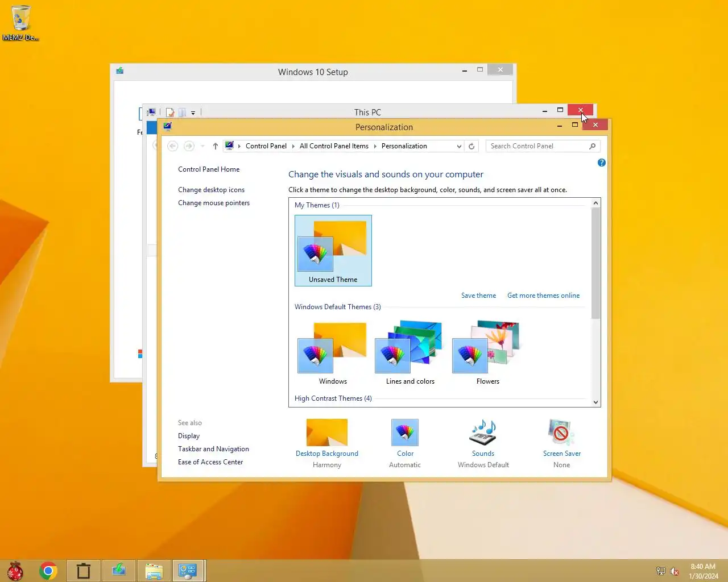Select the Unsaved Theme thumbnail
This screenshot has height=582, width=728.
tap(333, 251)
